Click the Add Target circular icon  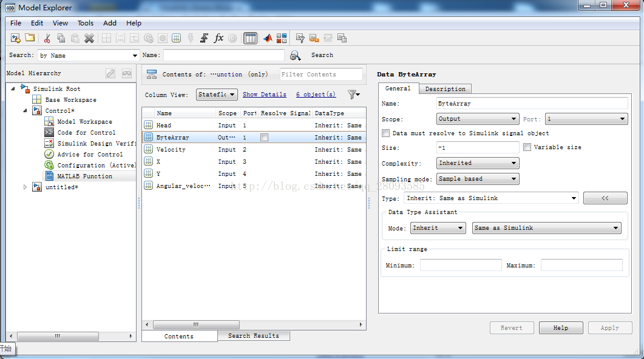tap(232, 38)
